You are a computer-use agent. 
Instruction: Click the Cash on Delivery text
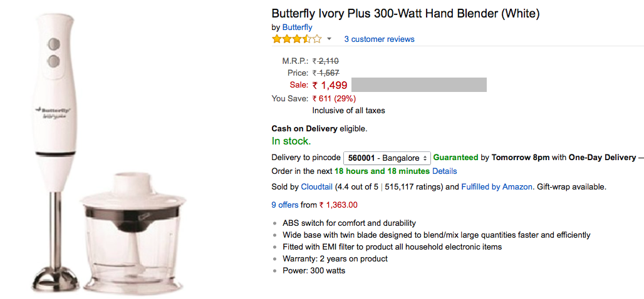[x=304, y=129]
